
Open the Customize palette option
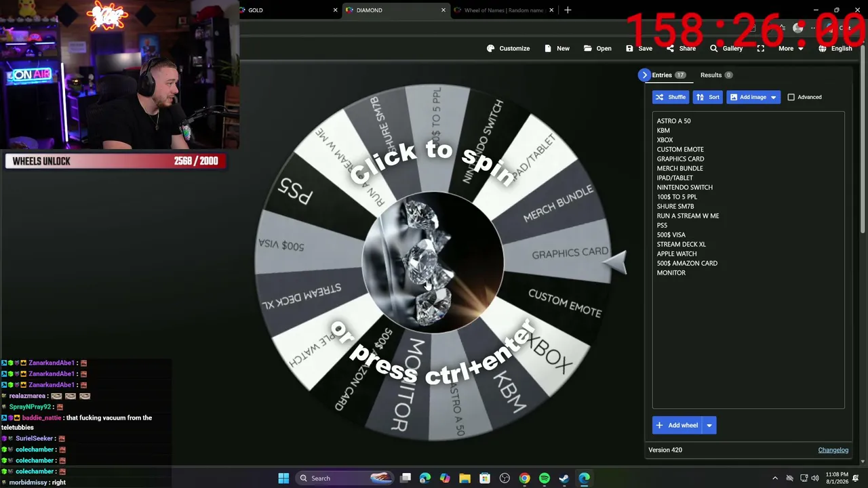click(508, 48)
